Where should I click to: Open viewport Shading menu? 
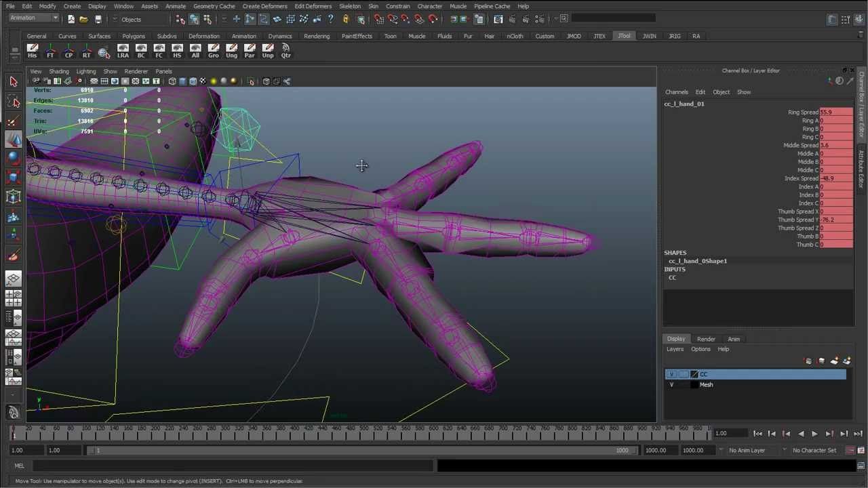coord(58,71)
